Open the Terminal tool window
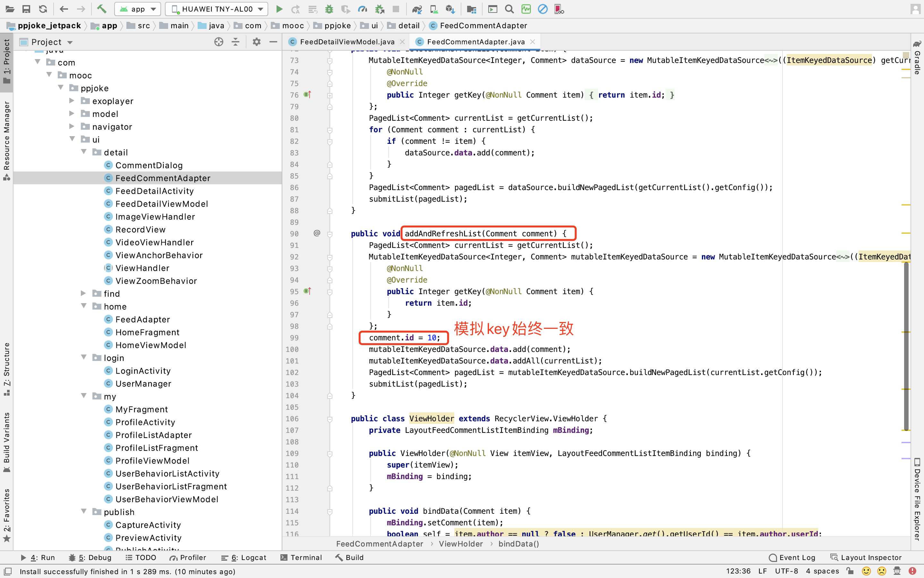 tap(301, 557)
